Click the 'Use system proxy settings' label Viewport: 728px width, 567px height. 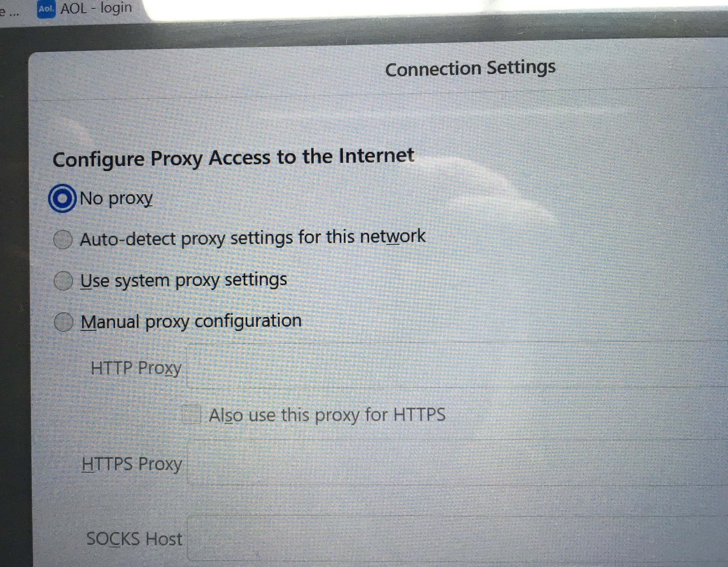coord(184,280)
